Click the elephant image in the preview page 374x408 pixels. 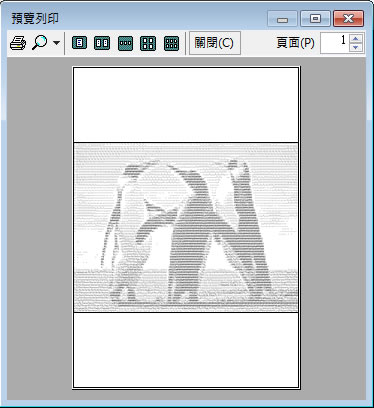(186, 228)
